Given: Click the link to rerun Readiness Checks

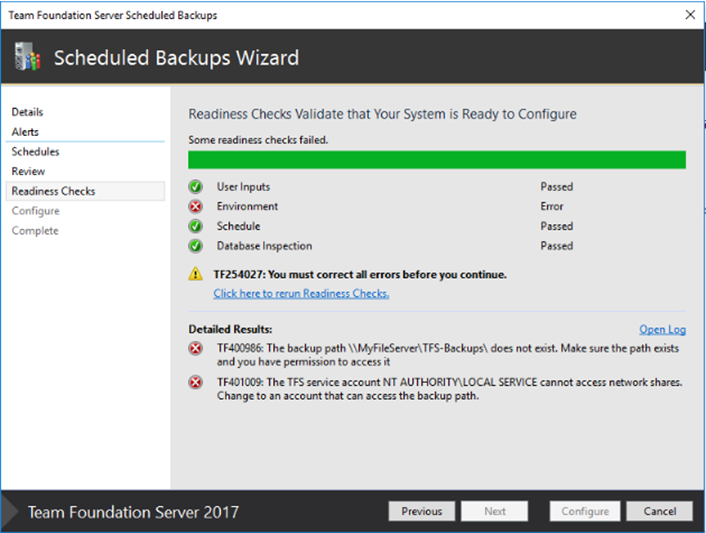Looking at the screenshot, I should 301,294.
